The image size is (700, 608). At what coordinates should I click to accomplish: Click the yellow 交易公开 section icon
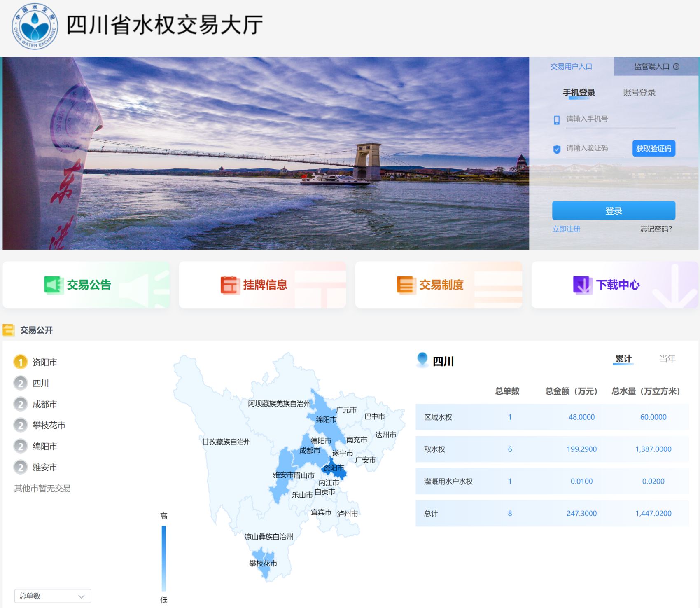[x=9, y=330]
